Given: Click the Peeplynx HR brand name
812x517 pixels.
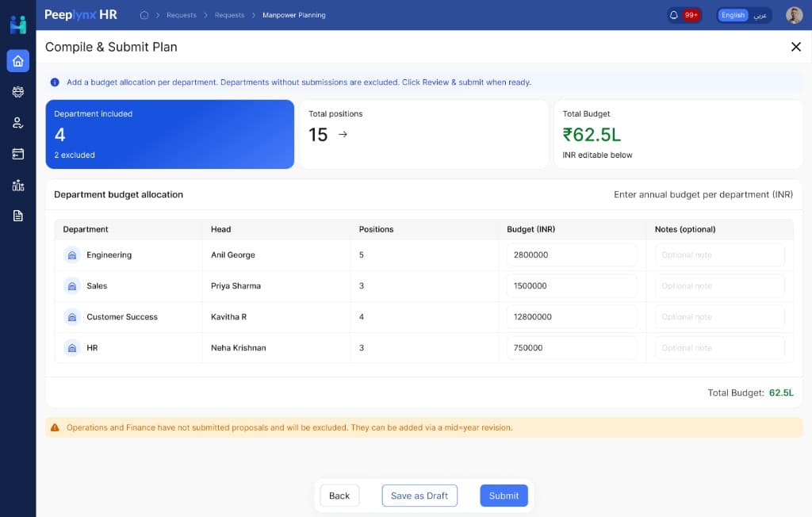Looking at the screenshot, I should pyautogui.click(x=81, y=15).
